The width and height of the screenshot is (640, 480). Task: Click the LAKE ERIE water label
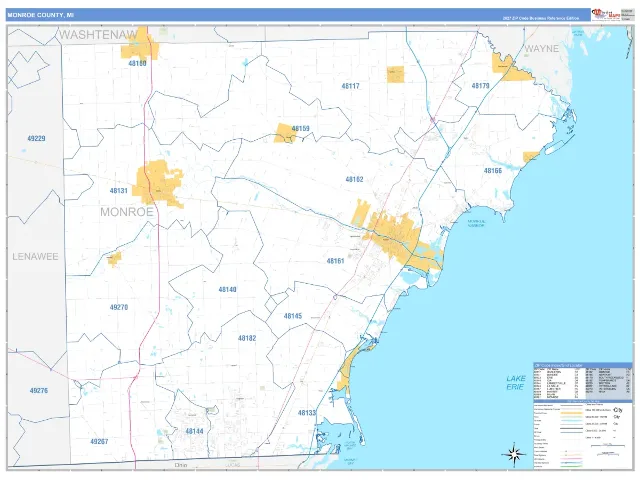(x=516, y=382)
